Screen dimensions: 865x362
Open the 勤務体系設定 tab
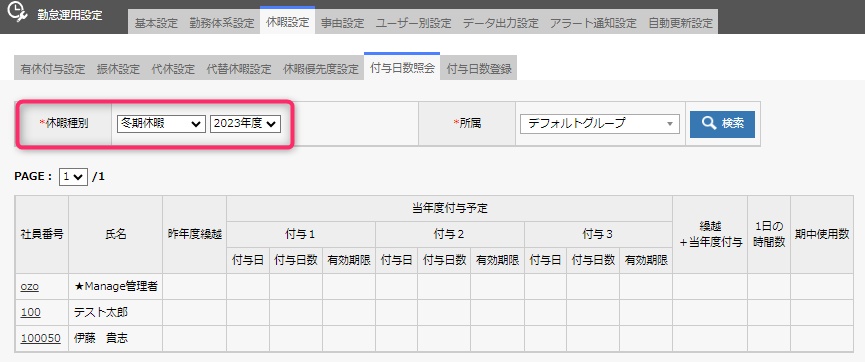(x=222, y=23)
